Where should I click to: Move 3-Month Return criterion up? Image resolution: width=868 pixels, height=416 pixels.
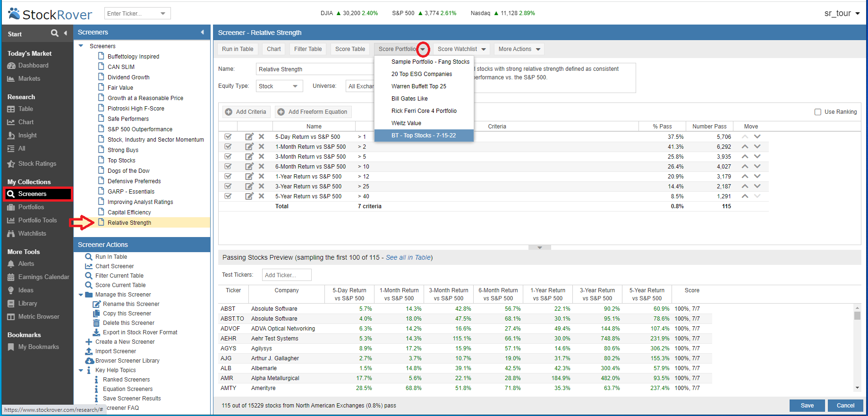pyautogui.click(x=745, y=156)
